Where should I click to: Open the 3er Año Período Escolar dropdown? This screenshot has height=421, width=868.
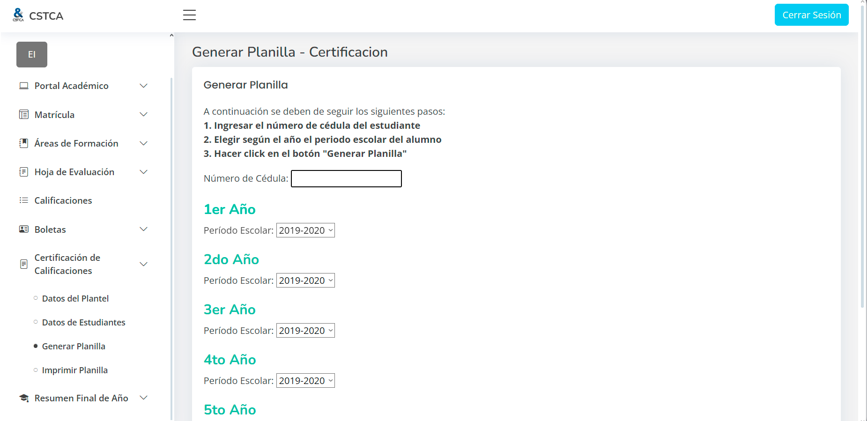click(305, 331)
